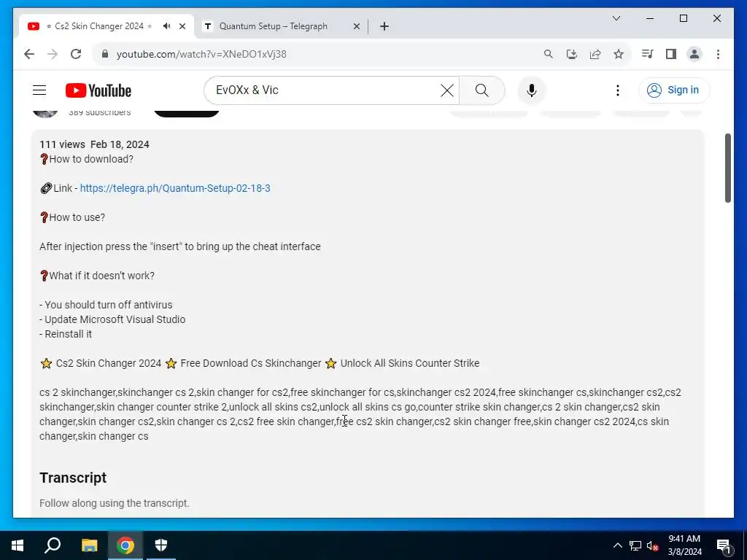Image resolution: width=747 pixels, height=560 pixels.
Task: Toggle the Chrome side panel
Action: pos(671,54)
